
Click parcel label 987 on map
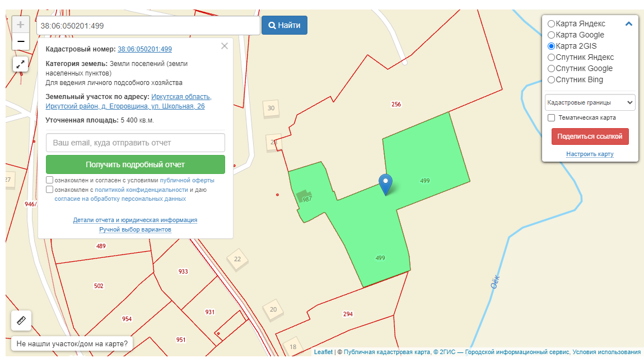307,199
